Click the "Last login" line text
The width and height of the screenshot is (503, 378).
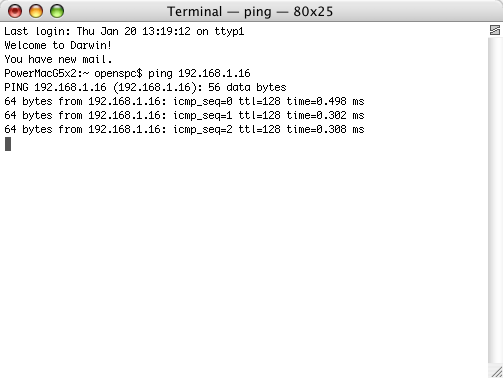(124, 31)
